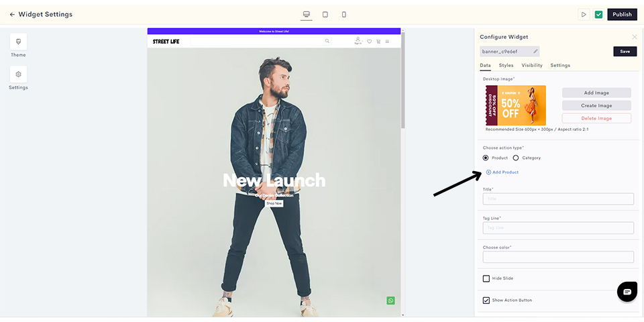644x322 pixels.
Task: Open the Theme panel icon
Action: [x=19, y=42]
